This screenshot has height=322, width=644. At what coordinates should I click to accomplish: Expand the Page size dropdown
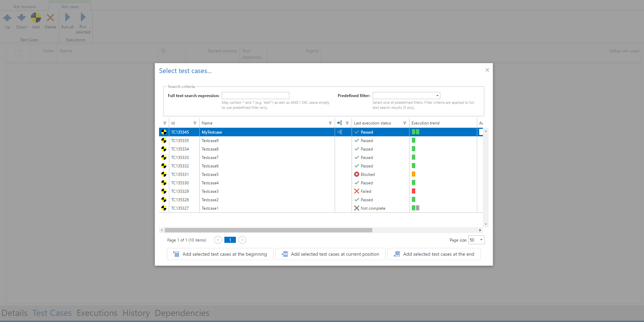click(481, 240)
